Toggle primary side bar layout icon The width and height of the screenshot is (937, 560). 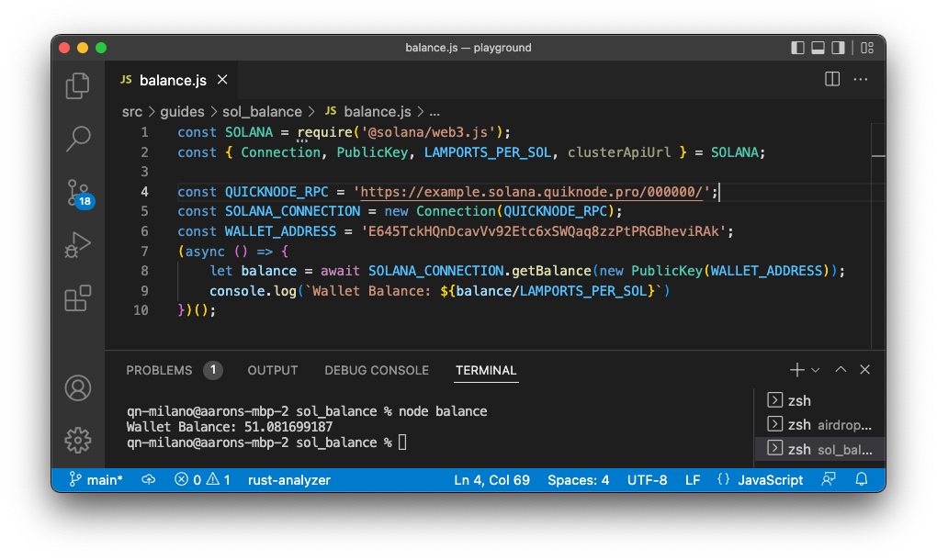point(797,48)
